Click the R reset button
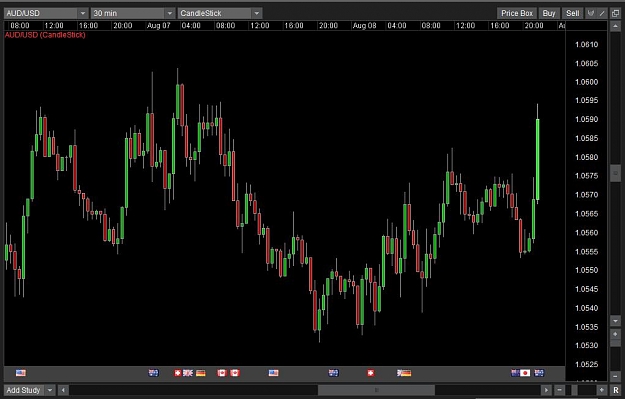Screen dimensions: 625x399 pyautogui.click(x=616, y=390)
